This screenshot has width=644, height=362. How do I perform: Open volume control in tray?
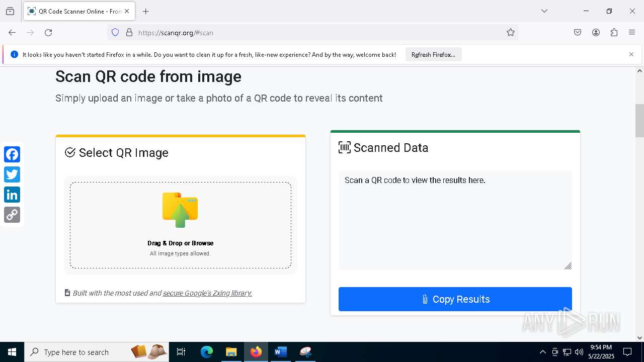579,352
